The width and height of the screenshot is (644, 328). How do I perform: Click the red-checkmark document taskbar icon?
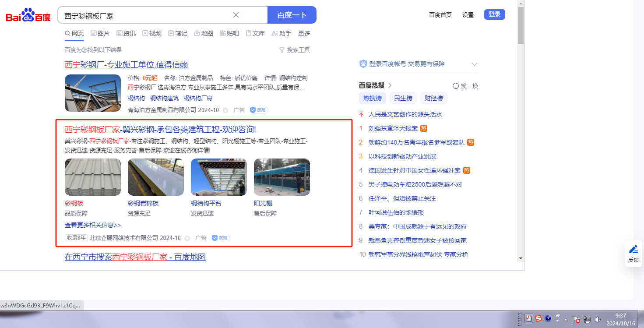528,318
